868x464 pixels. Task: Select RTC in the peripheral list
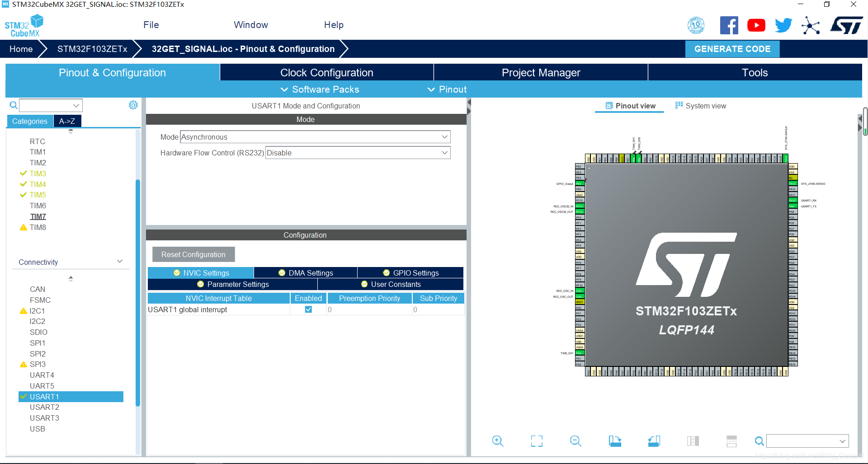(38, 141)
